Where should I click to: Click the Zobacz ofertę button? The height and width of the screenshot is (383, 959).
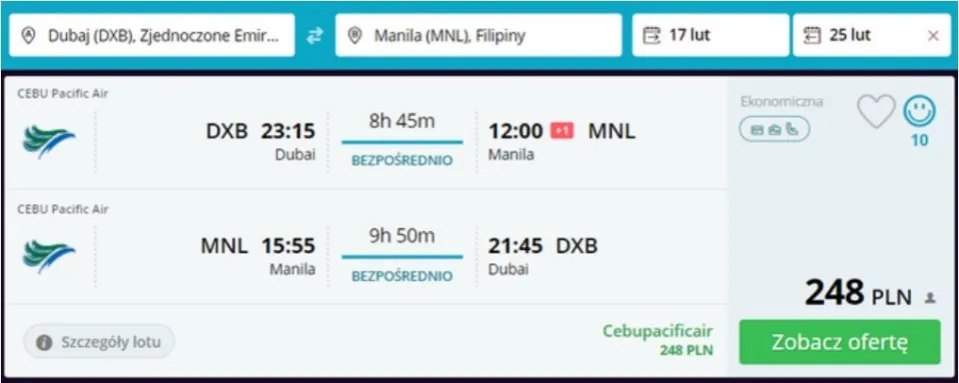[x=840, y=342]
